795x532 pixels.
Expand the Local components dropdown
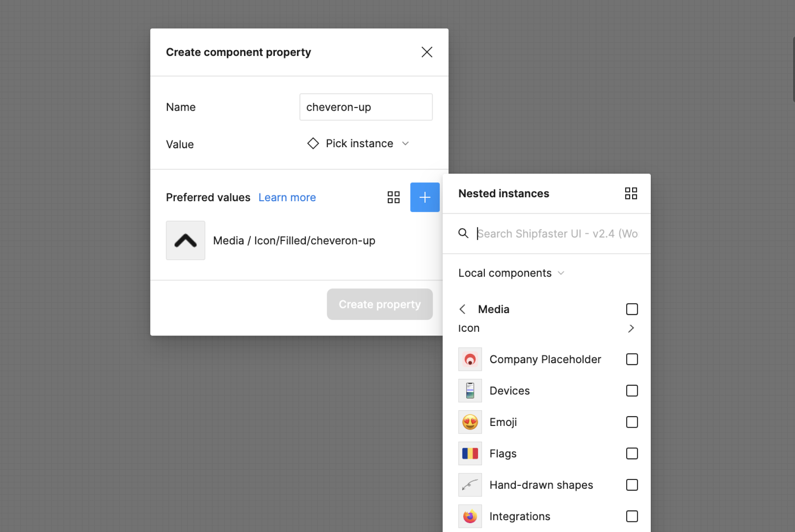[511, 273]
